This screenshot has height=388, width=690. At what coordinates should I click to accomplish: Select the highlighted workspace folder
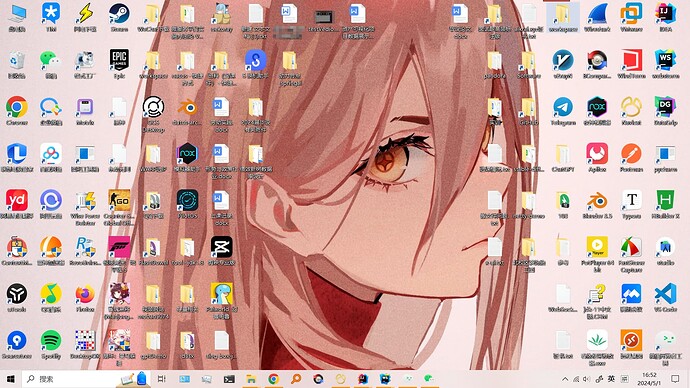563,17
